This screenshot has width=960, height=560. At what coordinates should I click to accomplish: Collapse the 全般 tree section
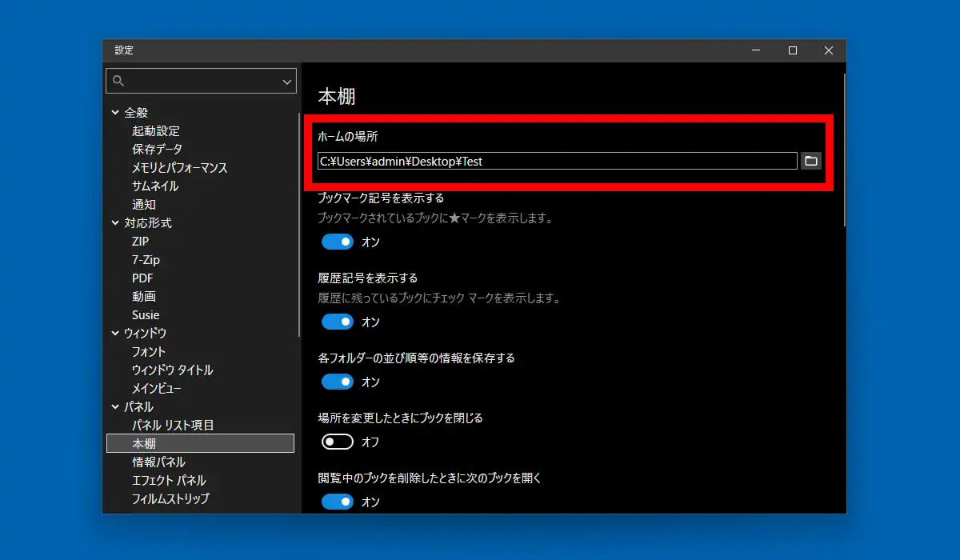[115, 113]
